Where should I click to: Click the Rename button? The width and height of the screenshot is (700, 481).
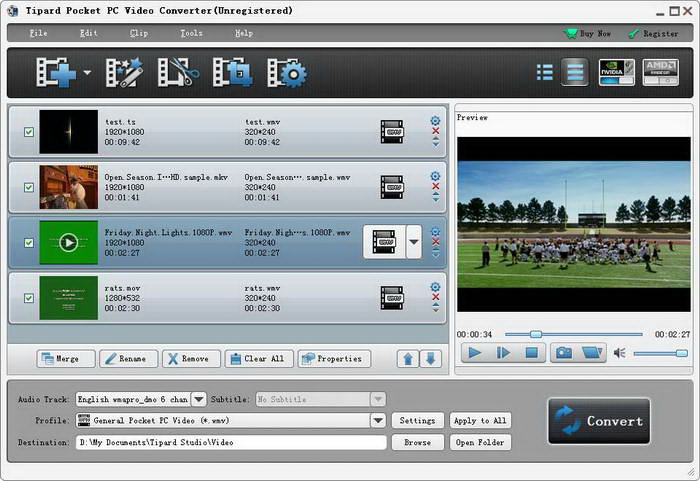tap(129, 359)
